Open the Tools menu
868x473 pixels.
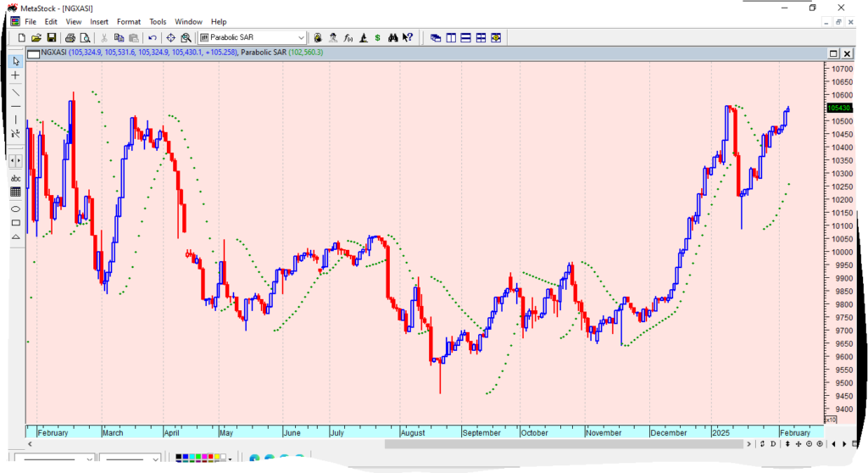(158, 21)
